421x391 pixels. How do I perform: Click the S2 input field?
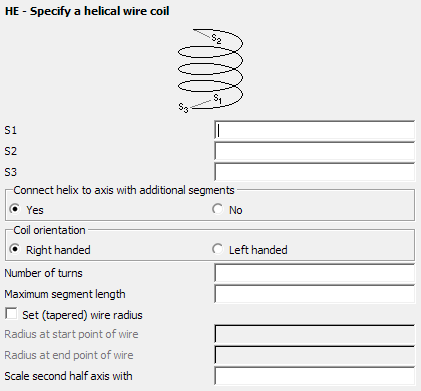[315, 151]
